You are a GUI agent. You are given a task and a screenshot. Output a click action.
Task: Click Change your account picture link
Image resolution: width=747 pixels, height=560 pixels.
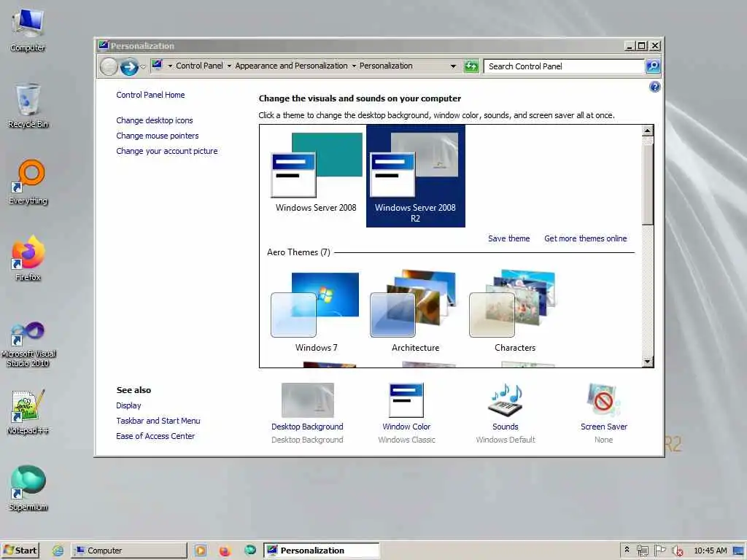point(167,151)
